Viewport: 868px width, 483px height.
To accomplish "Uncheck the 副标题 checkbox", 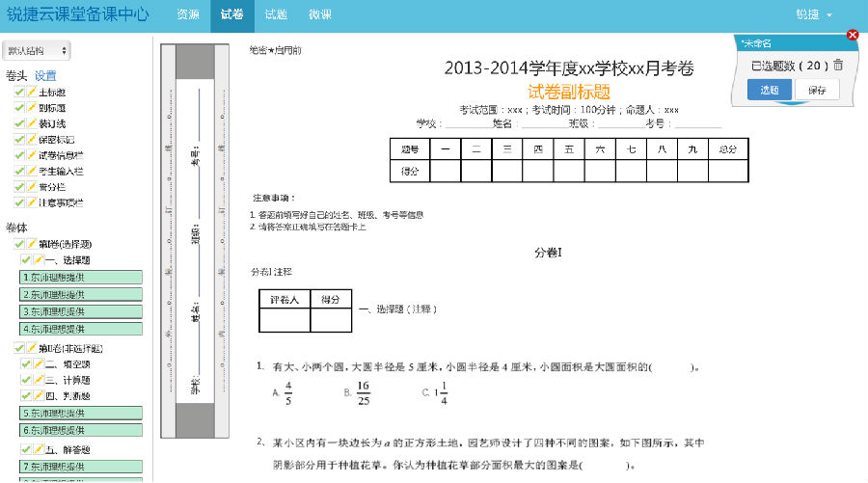I will tap(19, 108).
